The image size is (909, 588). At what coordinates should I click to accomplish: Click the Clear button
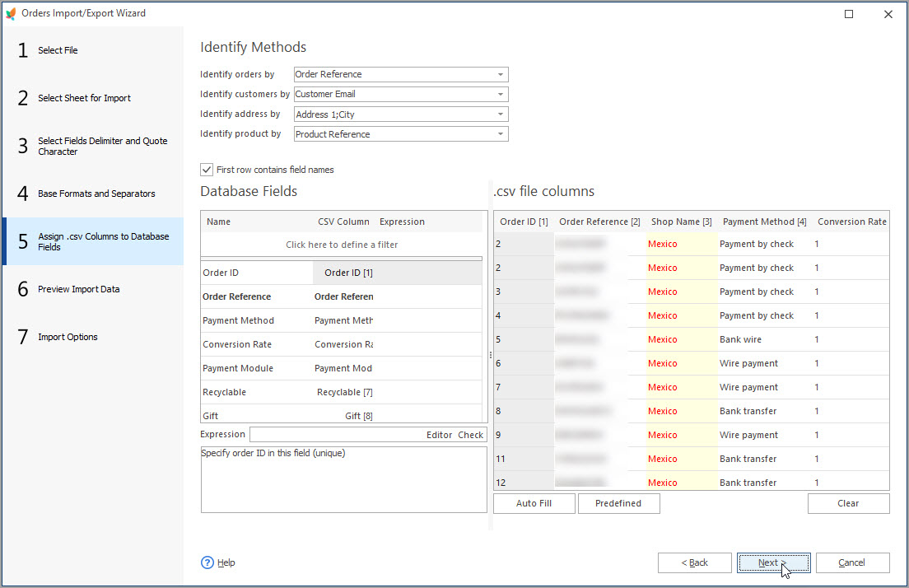848,503
